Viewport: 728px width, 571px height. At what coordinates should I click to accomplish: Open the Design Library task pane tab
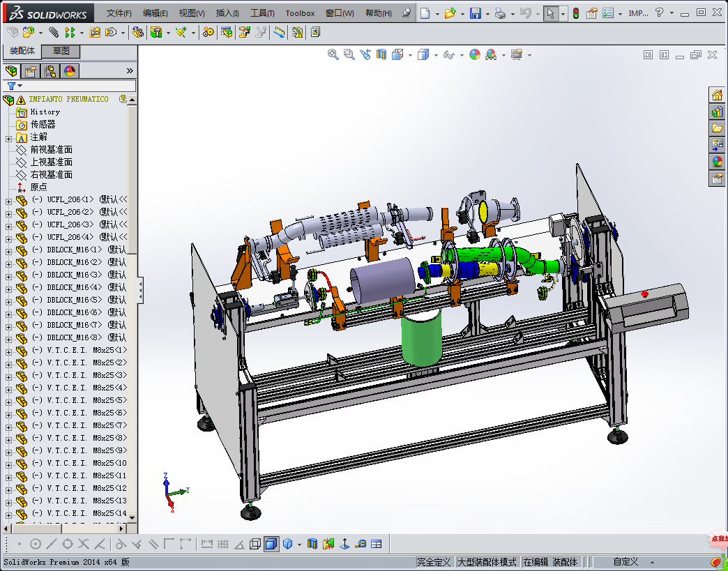coord(717,112)
